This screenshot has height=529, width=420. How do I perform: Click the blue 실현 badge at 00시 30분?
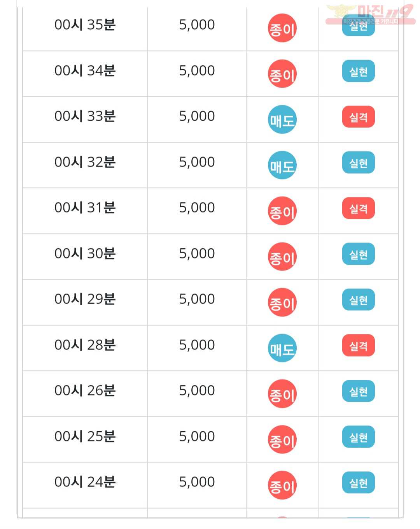point(359,254)
